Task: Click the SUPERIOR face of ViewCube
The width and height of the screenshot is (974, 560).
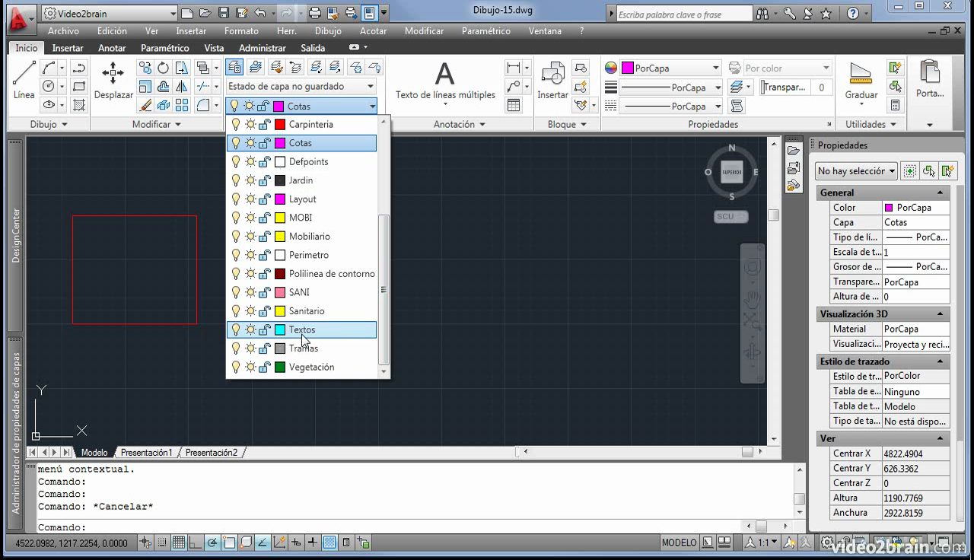Action: [x=732, y=172]
